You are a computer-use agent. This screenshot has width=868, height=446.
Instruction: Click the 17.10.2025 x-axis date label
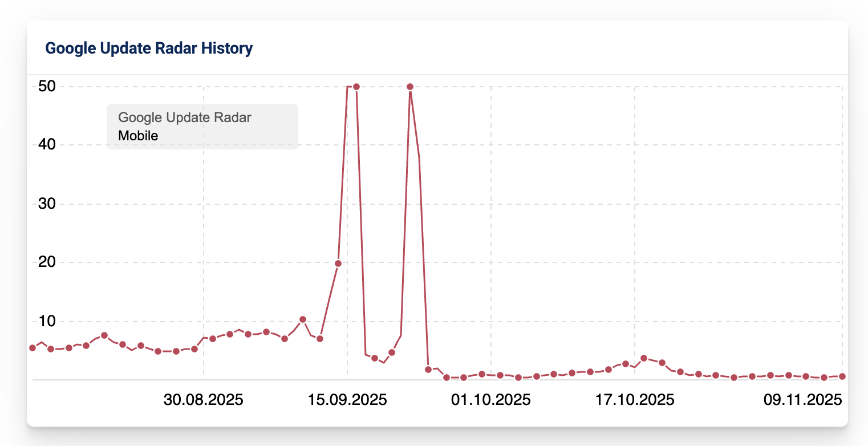pyautogui.click(x=635, y=400)
